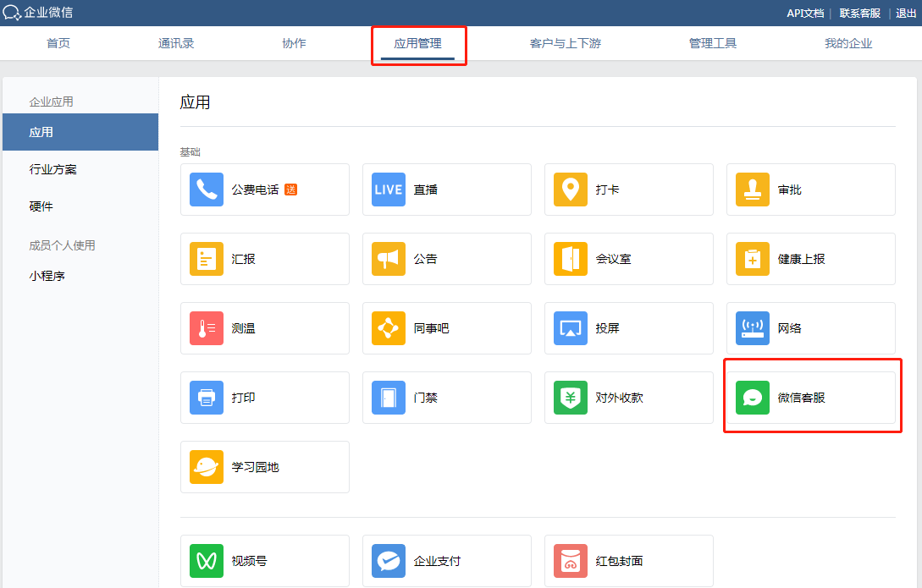This screenshot has height=588, width=922.
Task: Open the 视频号 green icon
Action: tap(207, 561)
